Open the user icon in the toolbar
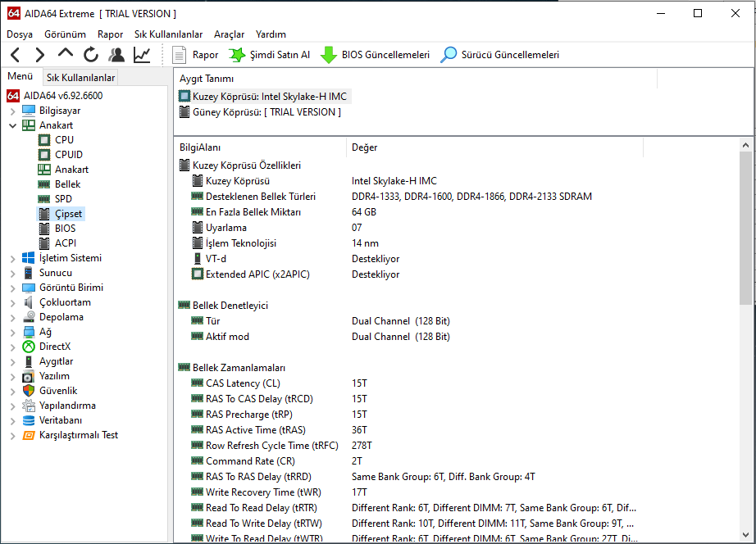 tap(116, 55)
